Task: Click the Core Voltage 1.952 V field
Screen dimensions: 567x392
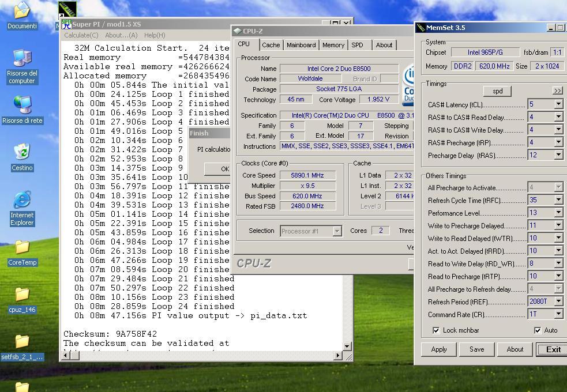Action: tap(378, 99)
